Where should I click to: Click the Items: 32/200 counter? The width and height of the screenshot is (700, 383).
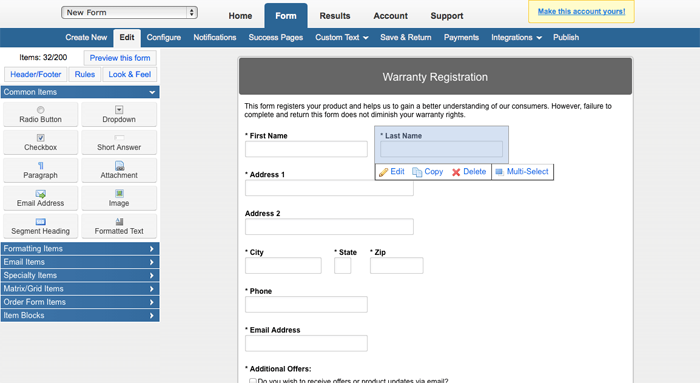tap(43, 57)
